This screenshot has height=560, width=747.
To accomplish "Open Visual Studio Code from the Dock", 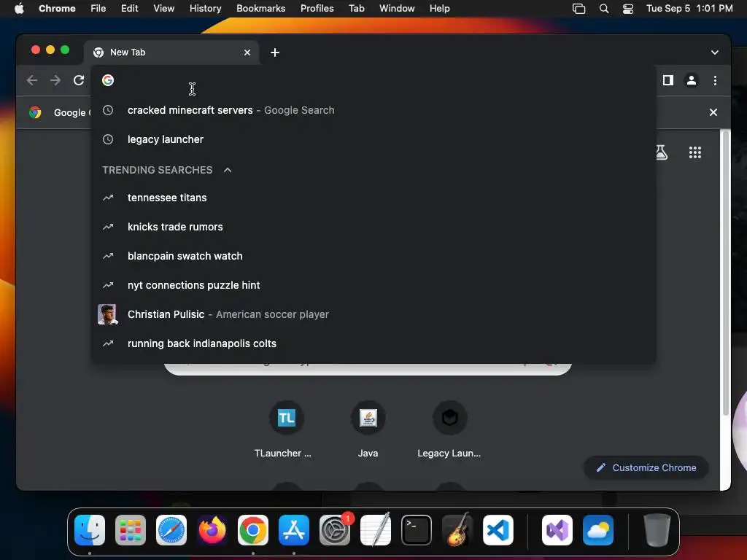I will 498,530.
